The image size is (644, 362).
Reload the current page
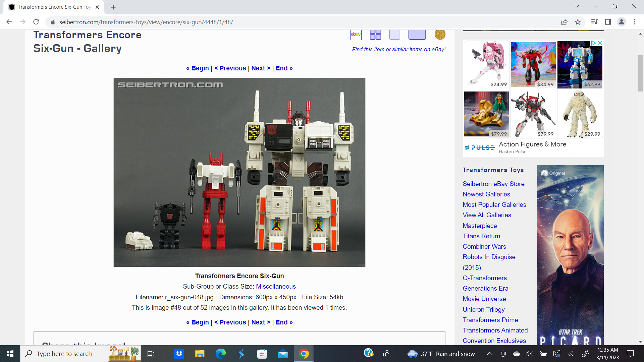pyautogui.click(x=36, y=22)
